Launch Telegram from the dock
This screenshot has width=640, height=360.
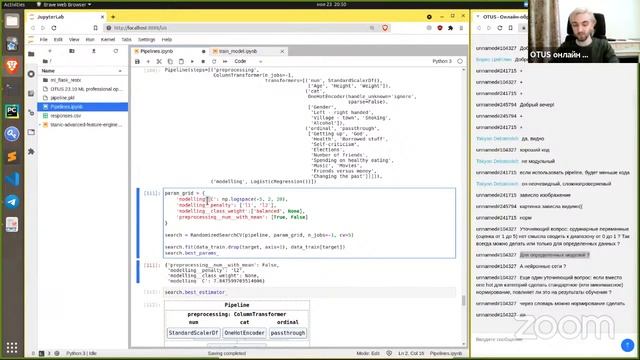(x=12, y=202)
